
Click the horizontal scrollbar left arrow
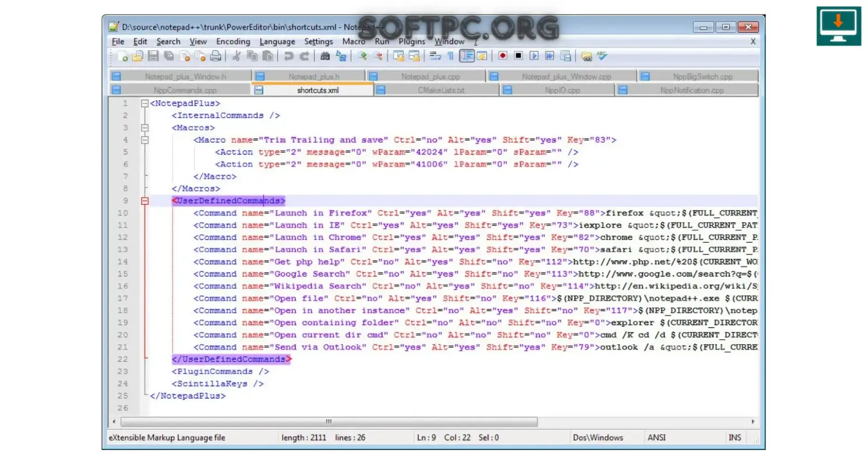114,421
